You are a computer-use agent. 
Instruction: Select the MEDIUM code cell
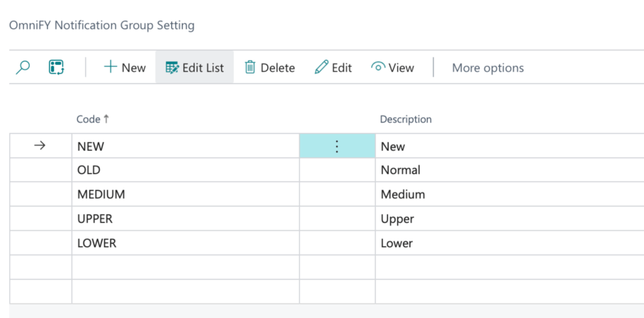pyautogui.click(x=186, y=194)
